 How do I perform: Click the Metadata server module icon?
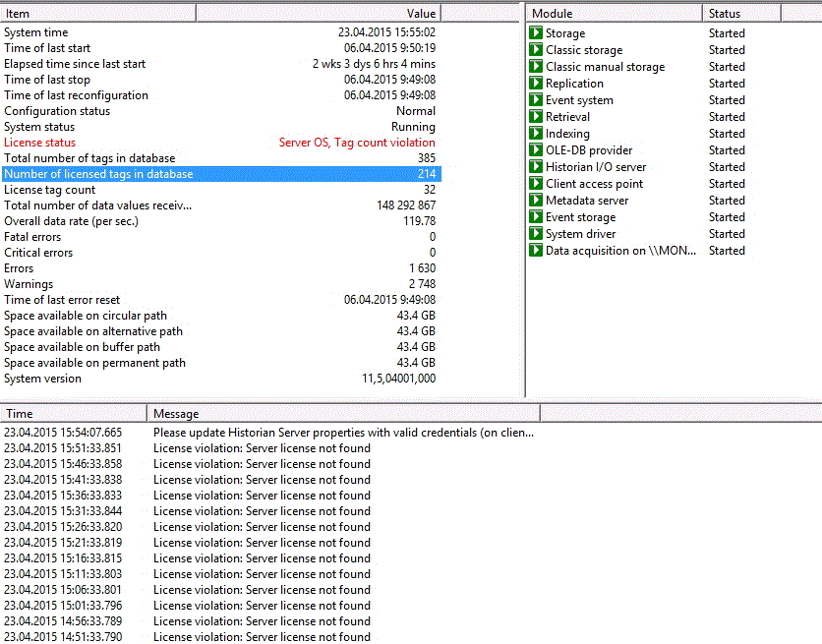tap(536, 201)
